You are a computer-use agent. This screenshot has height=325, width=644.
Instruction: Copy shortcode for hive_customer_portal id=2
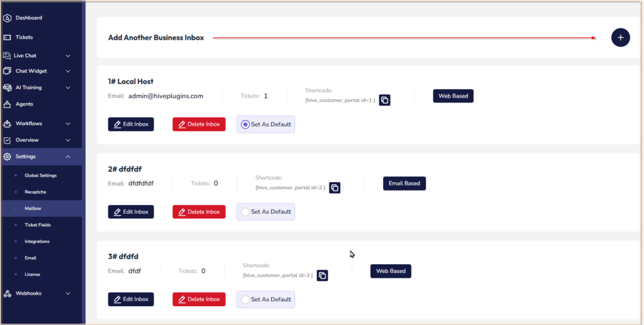tap(335, 187)
